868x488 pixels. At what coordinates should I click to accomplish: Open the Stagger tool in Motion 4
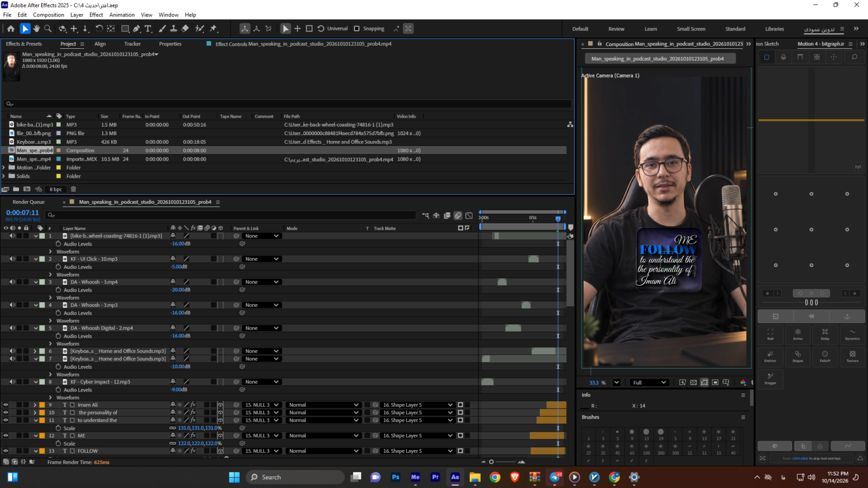pos(770,378)
